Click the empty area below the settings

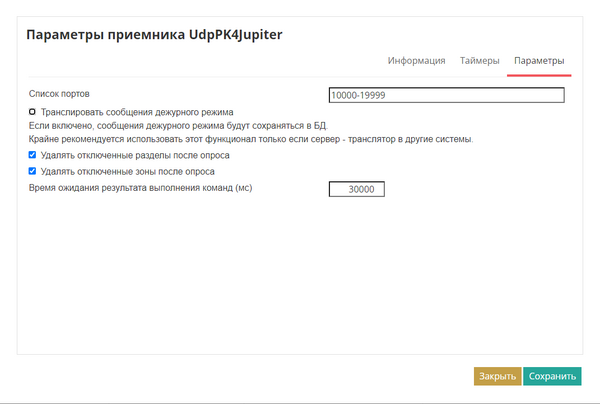pyautogui.click(x=298, y=280)
